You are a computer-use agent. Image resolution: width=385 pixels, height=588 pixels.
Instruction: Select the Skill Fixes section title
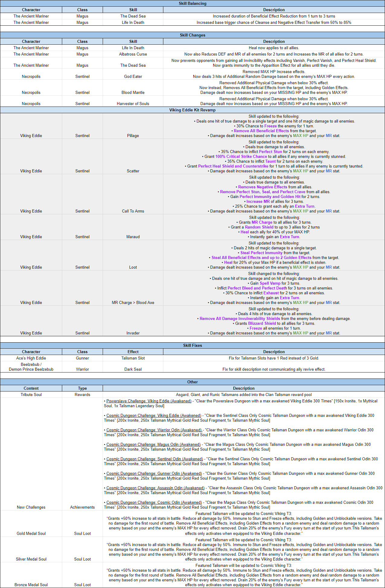pyautogui.click(x=192, y=345)
